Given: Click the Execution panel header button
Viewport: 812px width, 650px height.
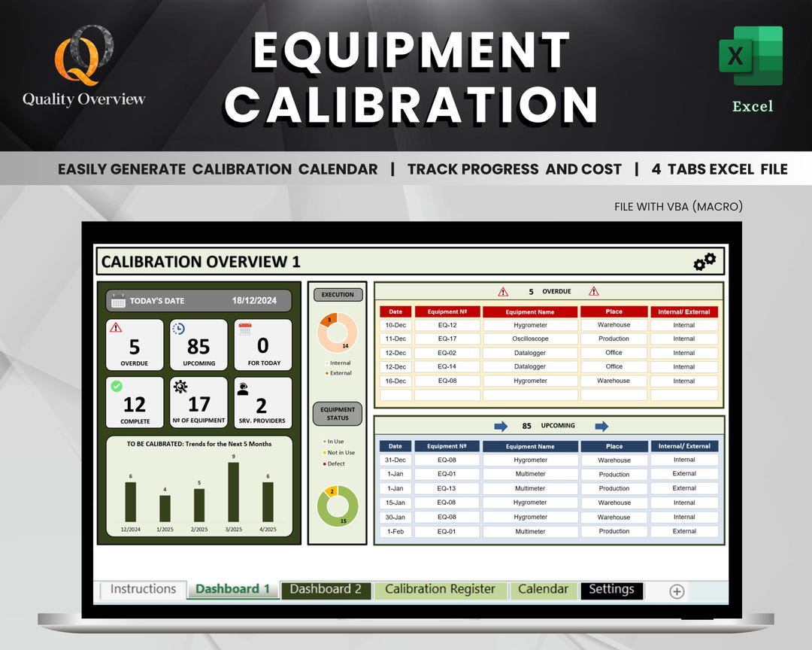Looking at the screenshot, I should click(338, 293).
